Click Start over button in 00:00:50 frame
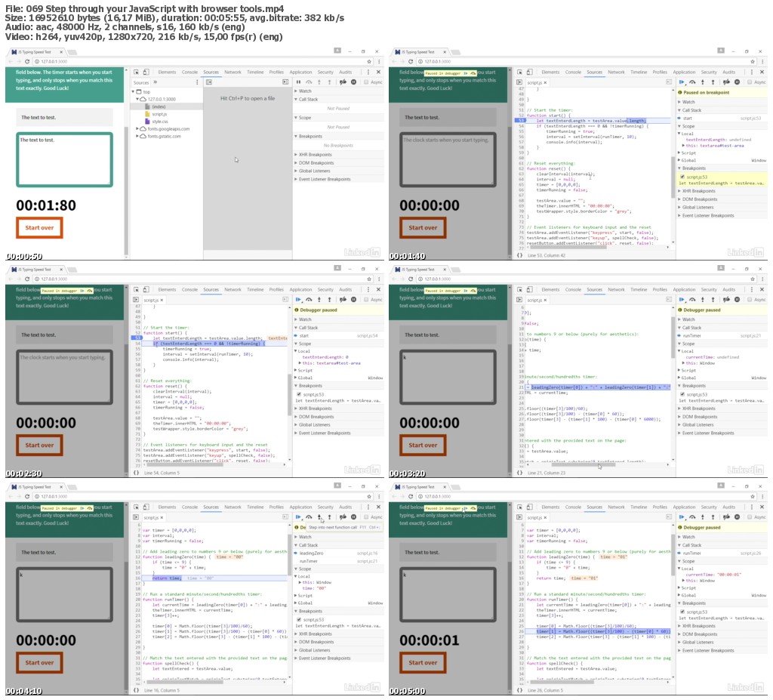The width and height of the screenshot is (773, 700). 39,228
